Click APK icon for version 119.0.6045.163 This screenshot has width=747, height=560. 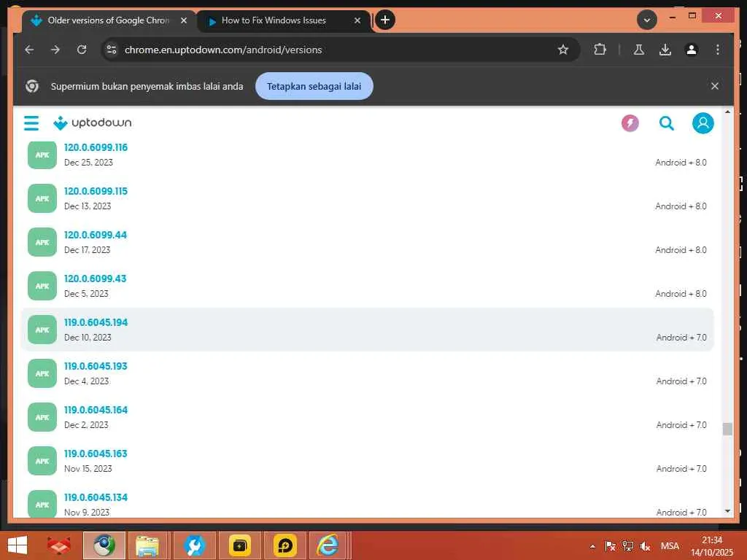[42, 461]
